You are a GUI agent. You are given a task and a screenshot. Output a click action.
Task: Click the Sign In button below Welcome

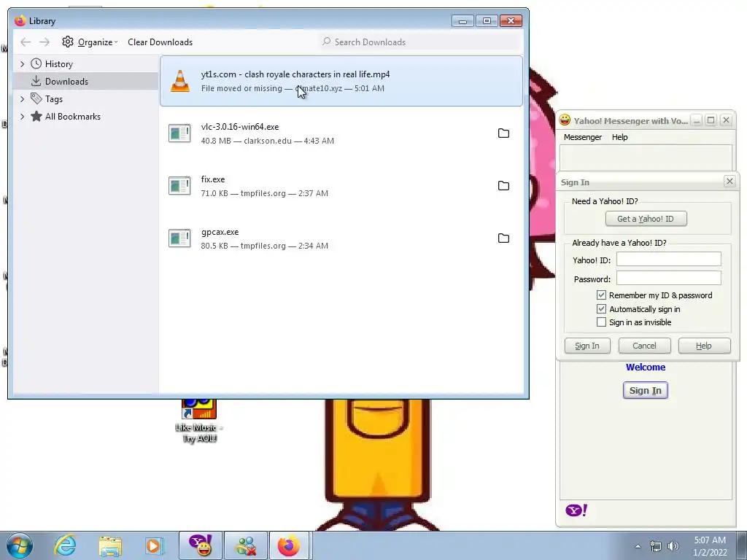646,391
